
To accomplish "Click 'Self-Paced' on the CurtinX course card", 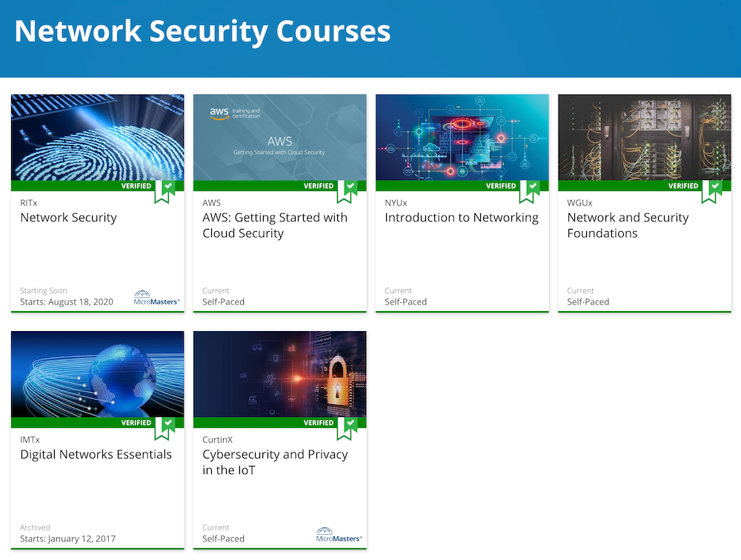I will pos(224,539).
